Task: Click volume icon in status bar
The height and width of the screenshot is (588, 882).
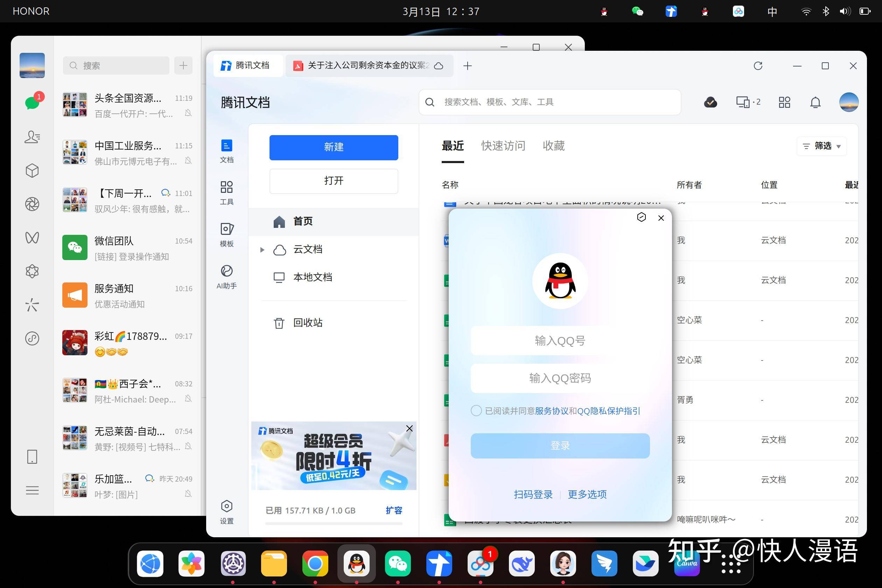Action: click(845, 11)
